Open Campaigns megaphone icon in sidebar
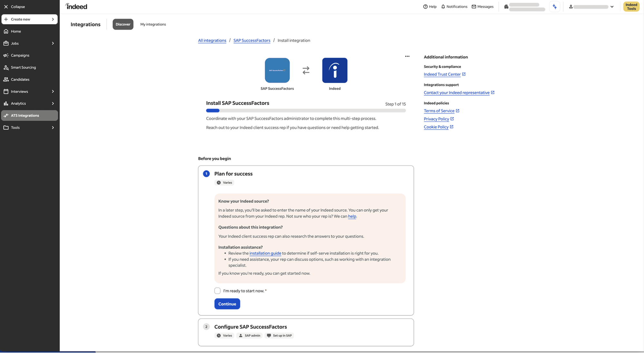 pos(6,55)
